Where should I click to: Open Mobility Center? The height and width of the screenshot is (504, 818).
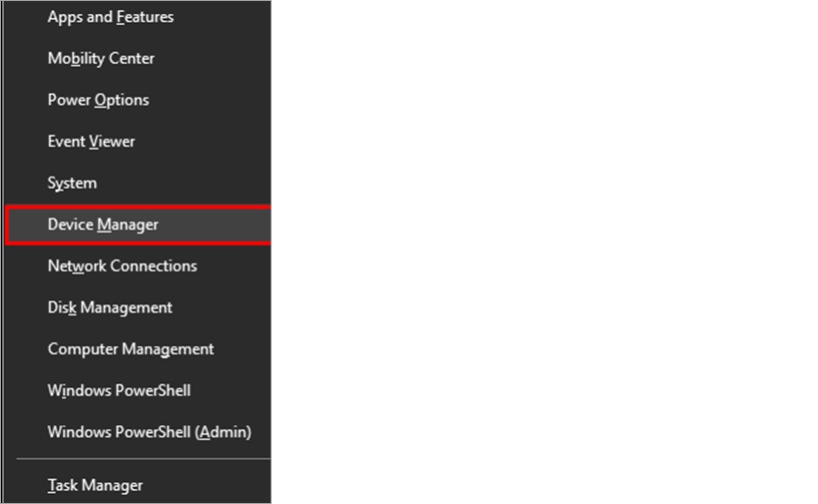(x=138, y=58)
